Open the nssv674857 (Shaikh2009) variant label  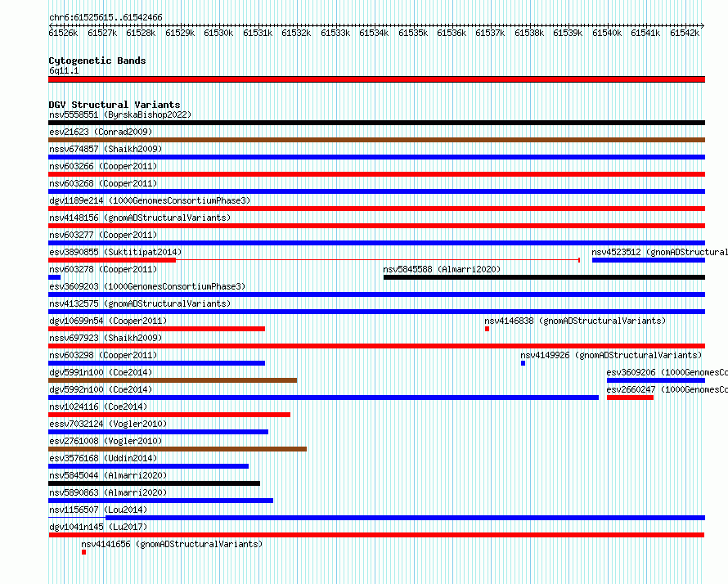pos(106,149)
